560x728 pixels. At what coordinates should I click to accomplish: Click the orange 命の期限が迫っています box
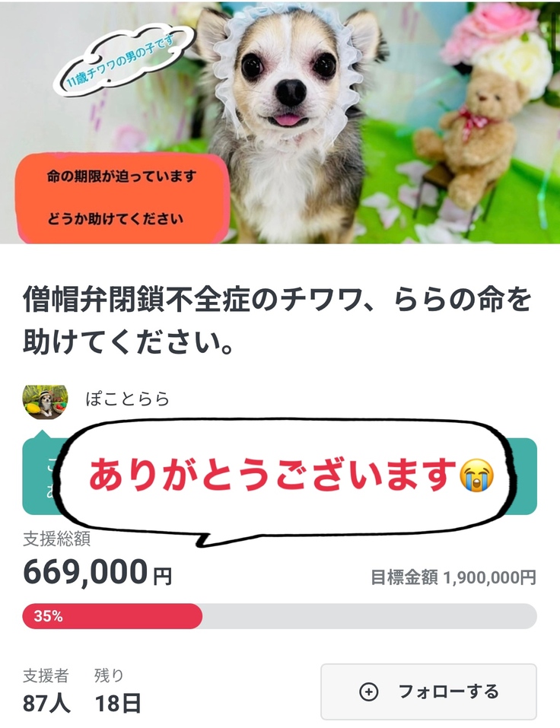pyautogui.click(x=123, y=199)
